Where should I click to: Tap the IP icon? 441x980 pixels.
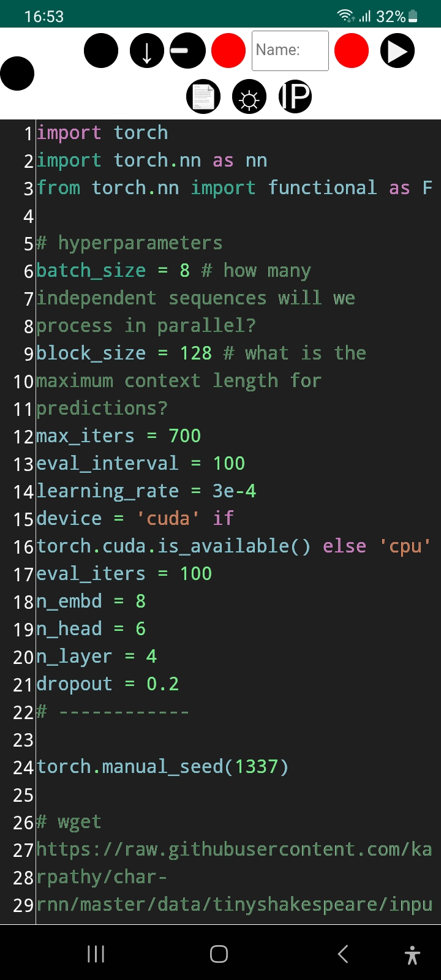295,96
